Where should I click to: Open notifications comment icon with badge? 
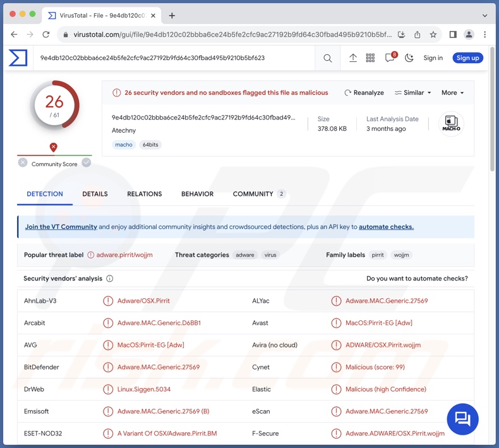pos(390,58)
